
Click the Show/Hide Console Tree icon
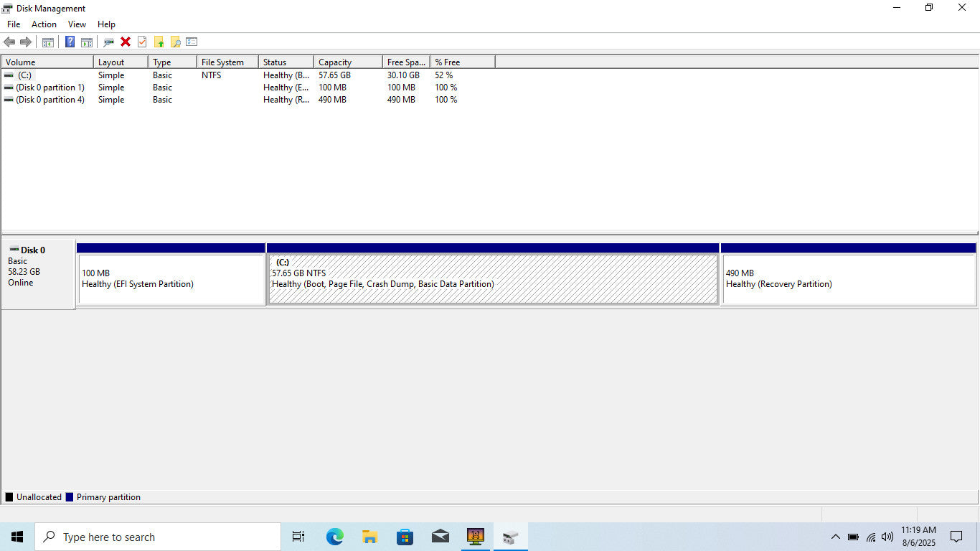pyautogui.click(x=48, y=42)
